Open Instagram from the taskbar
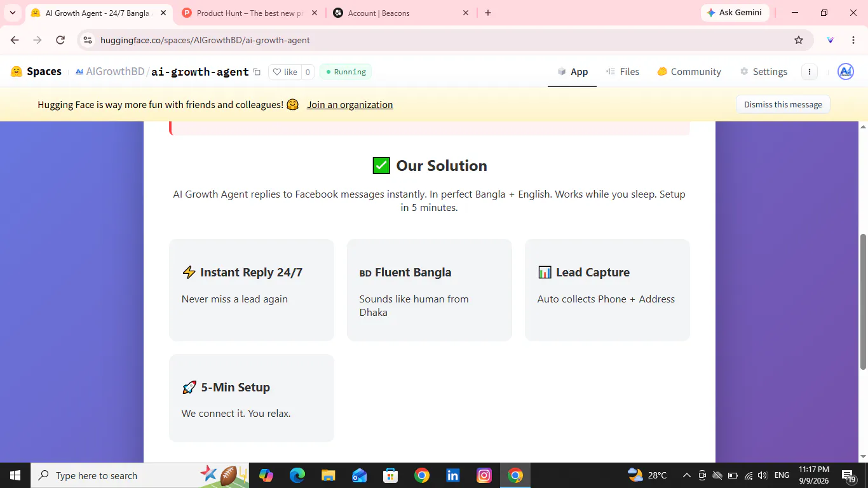Screen dimensions: 868x488 tap(484, 475)
